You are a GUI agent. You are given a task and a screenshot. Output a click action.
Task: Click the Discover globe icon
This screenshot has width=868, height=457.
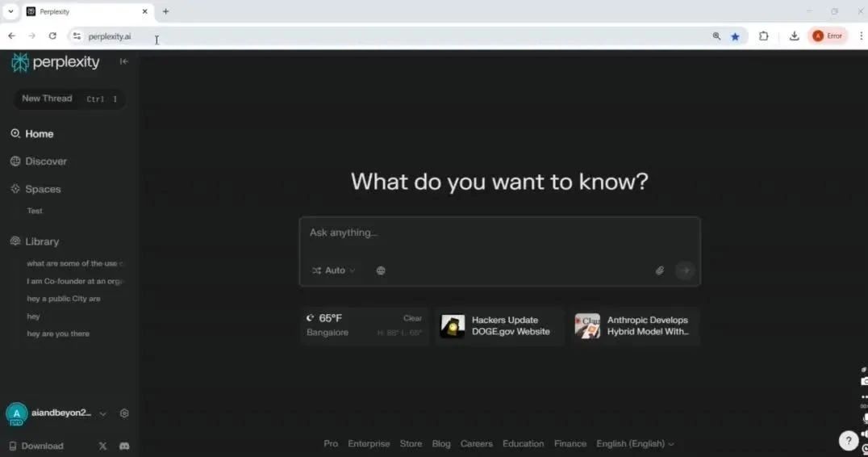[15, 161]
